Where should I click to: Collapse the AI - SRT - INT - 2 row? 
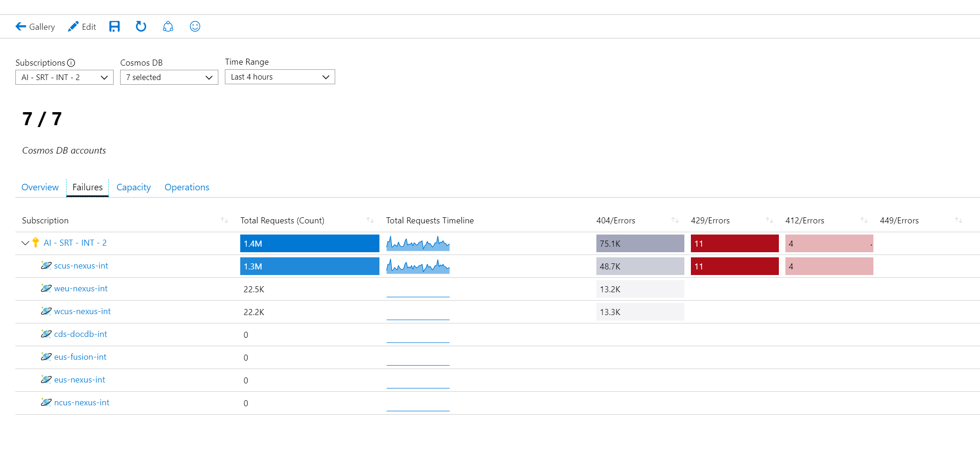[26, 243]
